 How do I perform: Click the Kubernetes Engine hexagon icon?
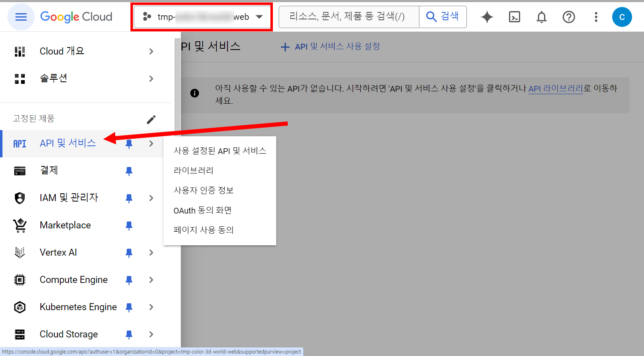(20, 307)
